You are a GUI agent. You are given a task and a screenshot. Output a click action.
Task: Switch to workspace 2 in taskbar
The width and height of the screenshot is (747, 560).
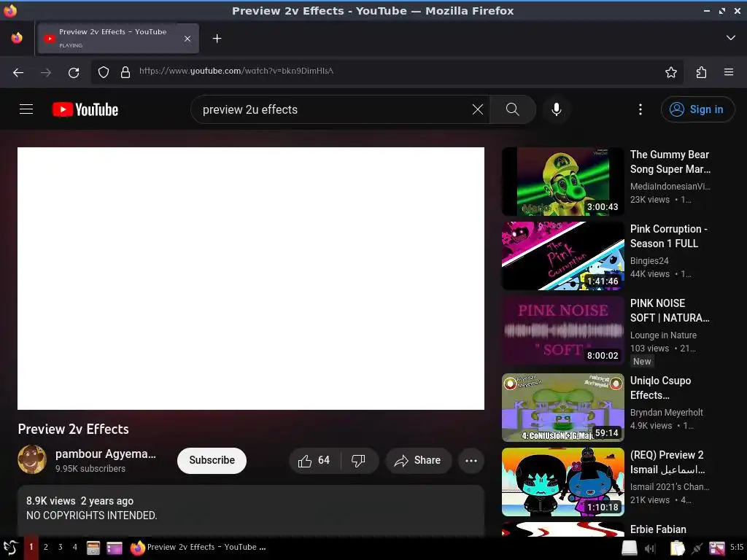[46, 547]
